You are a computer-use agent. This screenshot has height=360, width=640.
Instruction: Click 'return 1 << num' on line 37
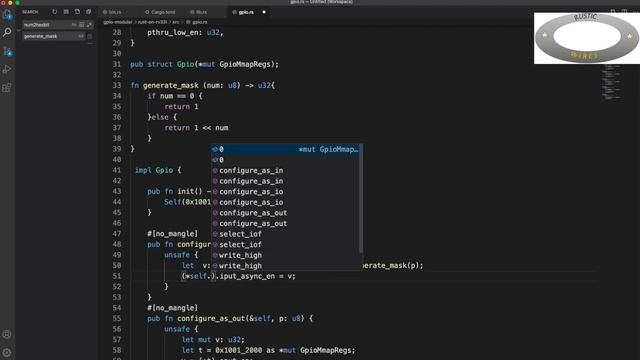[196, 128]
